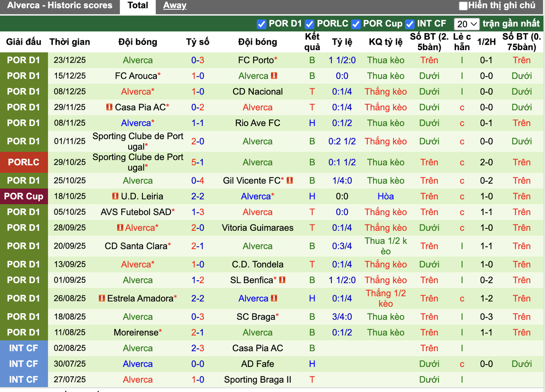Click the Tỷ số column header
This screenshot has height=392, width=545.
[198, 42]
